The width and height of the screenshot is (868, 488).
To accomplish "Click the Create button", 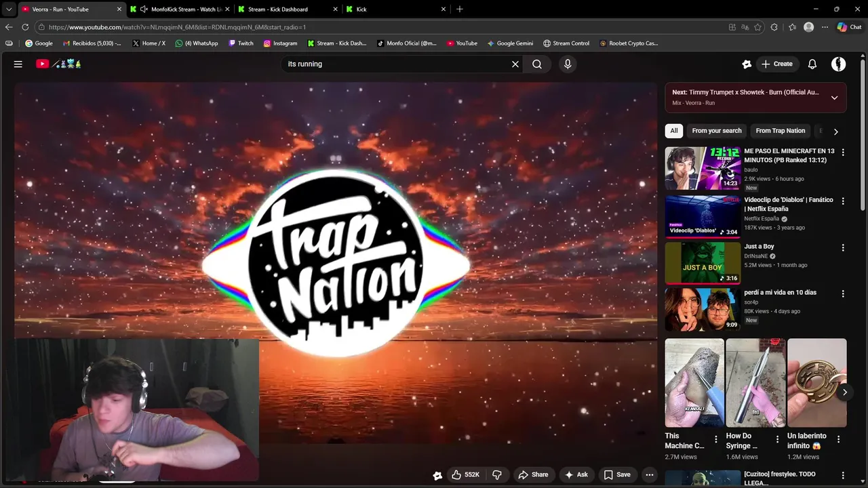I will 776,64.
